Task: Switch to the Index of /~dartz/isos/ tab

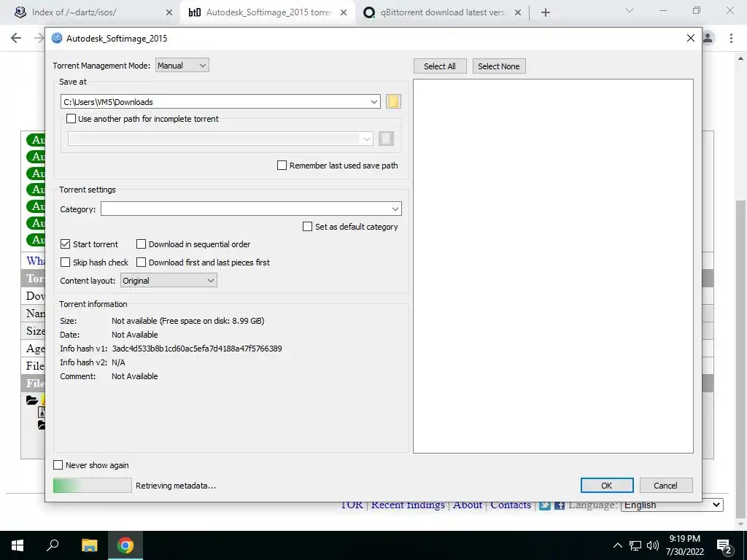Action: click(91, 13)
